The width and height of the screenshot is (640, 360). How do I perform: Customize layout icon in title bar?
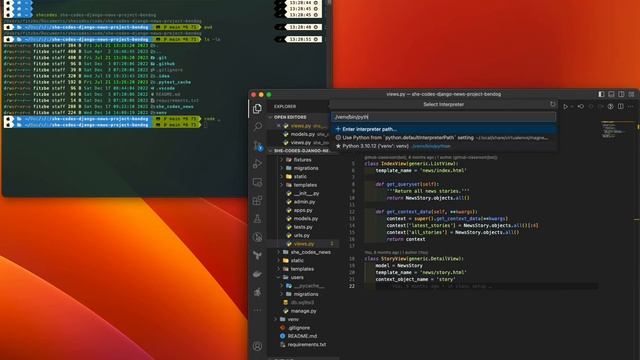(x=631, y=94)
